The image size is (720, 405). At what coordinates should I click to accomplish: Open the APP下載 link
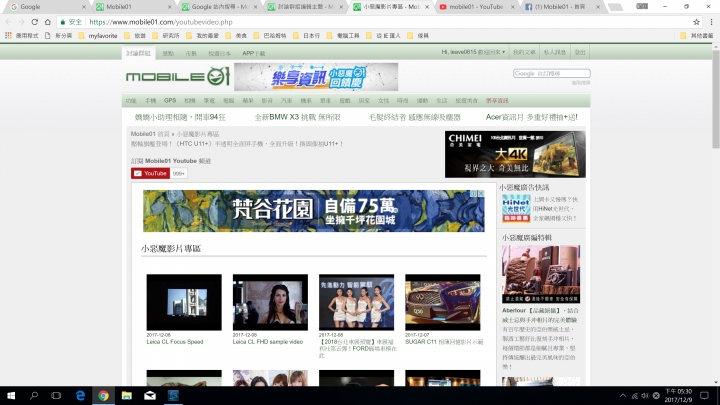[254, 53]
